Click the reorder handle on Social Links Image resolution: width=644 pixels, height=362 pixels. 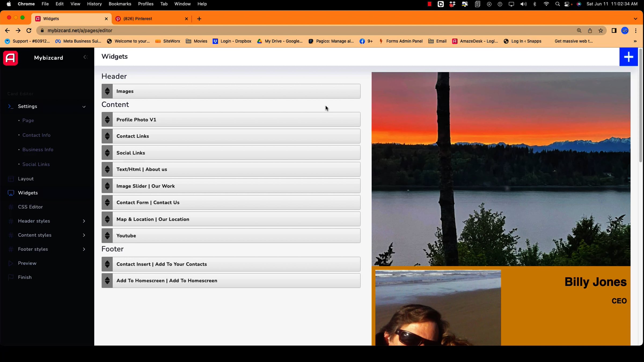tap(107, 153)
